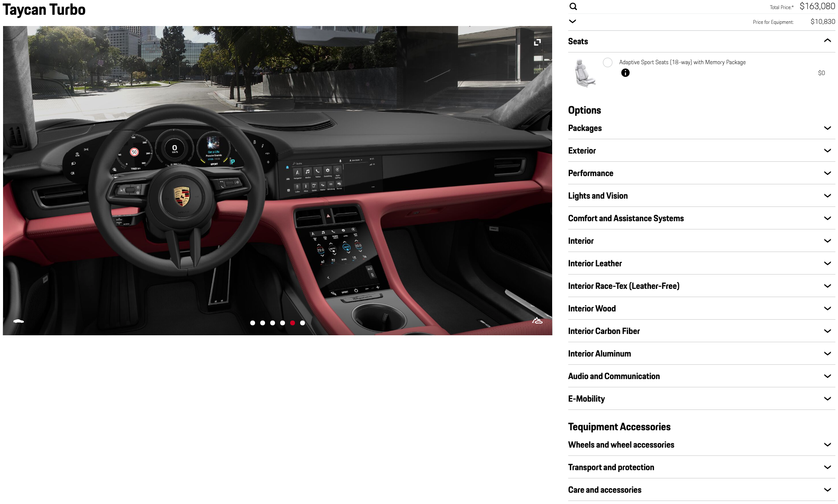838x504 pixels.
Task: Open interior view using the bottom-right icon
Action: [537, 321]
